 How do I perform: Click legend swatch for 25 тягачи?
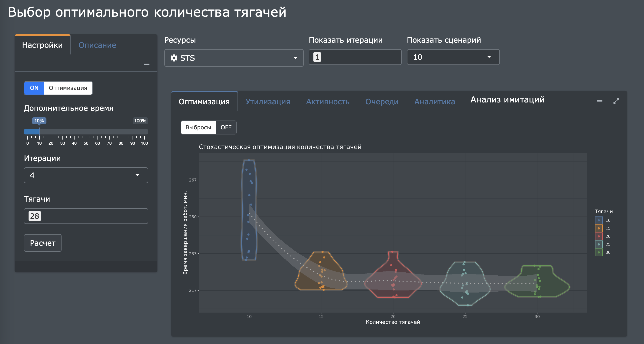pos(598,244)
